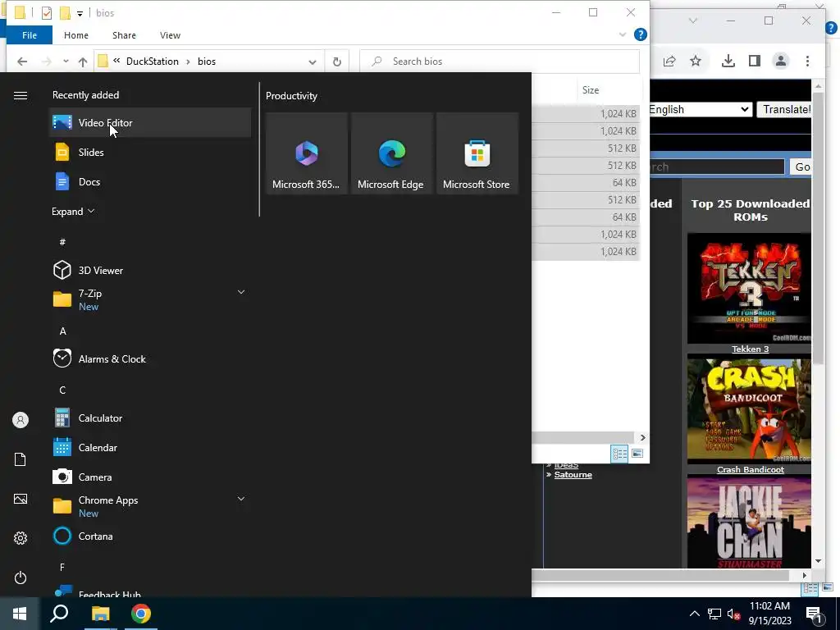Open the View ribbon tab

click(170, 34)
